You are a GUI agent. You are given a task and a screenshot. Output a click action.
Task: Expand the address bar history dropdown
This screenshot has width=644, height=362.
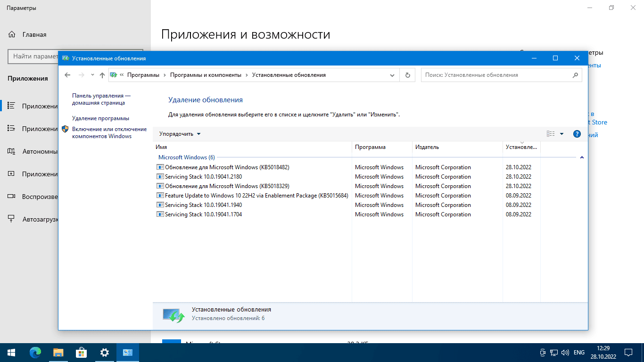(392, 75)
